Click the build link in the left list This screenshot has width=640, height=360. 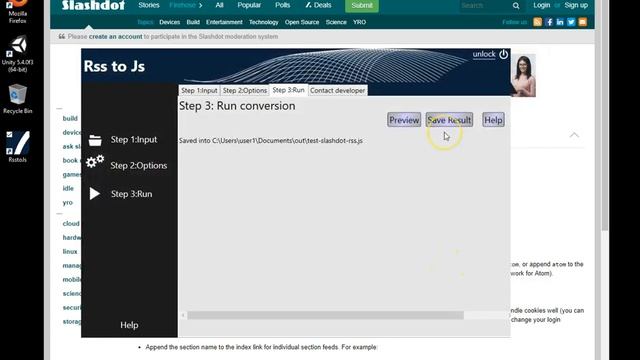pyautogui.click(x=70, y=118)
